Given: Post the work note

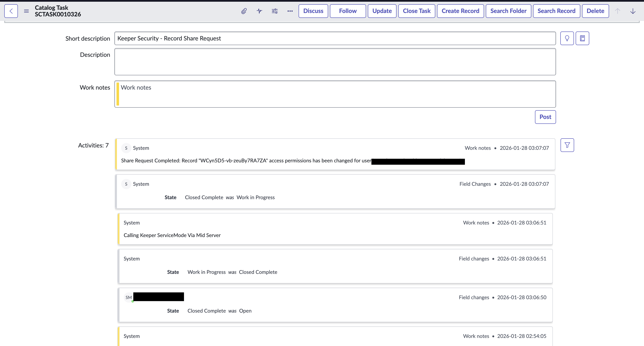Looking at the screenshot, I should (545, 117).
